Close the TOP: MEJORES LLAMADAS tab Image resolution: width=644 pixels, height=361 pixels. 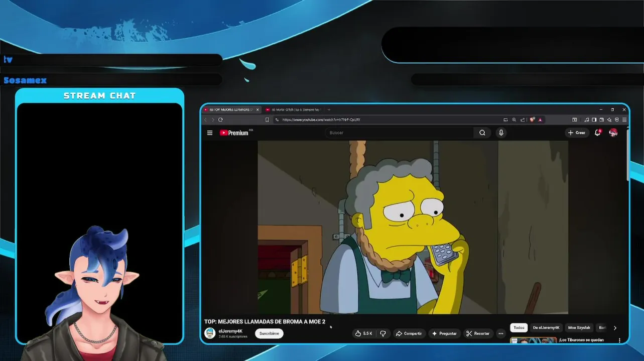click(x=257, y=110)
